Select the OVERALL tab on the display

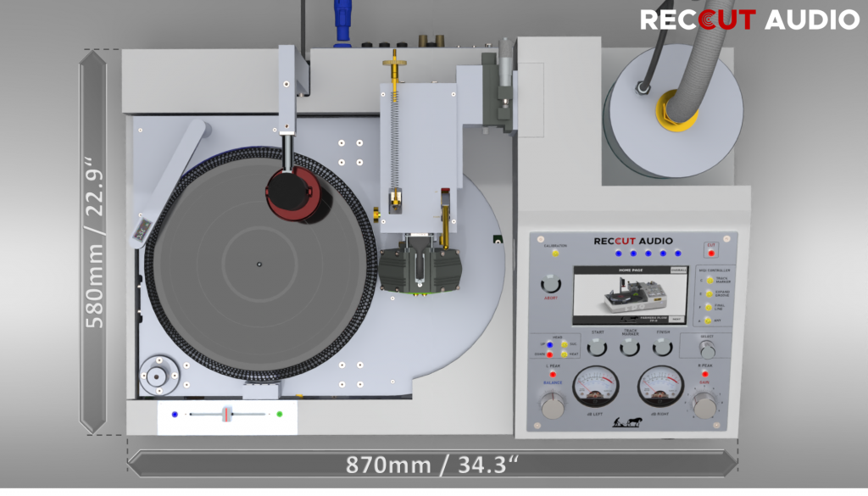pos(678,270)
